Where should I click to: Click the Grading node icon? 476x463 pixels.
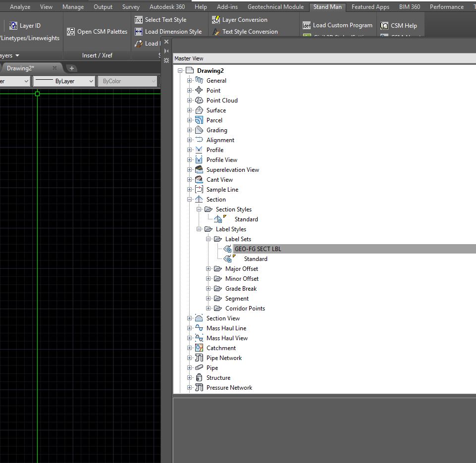[199, 130]
